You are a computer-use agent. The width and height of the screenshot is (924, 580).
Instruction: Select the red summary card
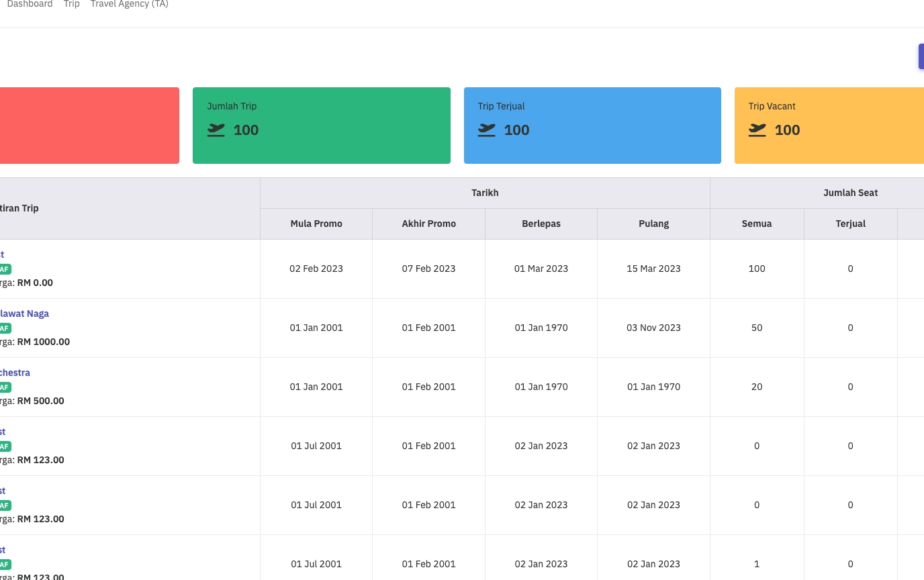(x=89, y=126)
